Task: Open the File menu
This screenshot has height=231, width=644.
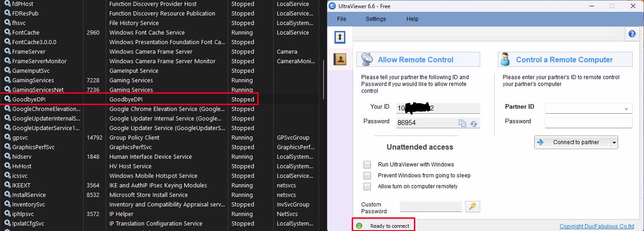Action: [x=341, y=19]
